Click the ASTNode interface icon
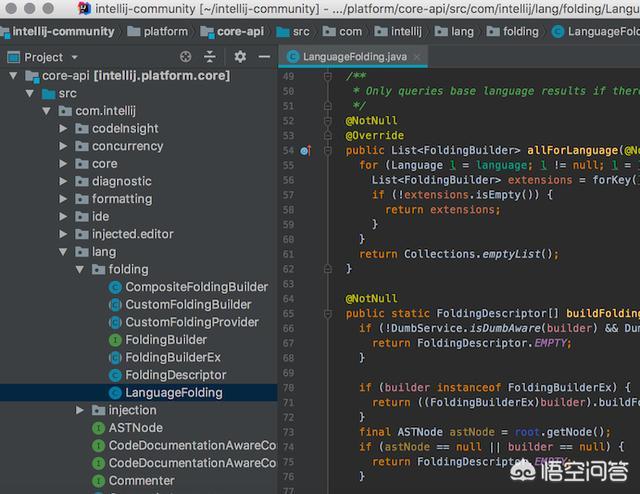The height and width of the screenshot is (494, 640). 98,428
